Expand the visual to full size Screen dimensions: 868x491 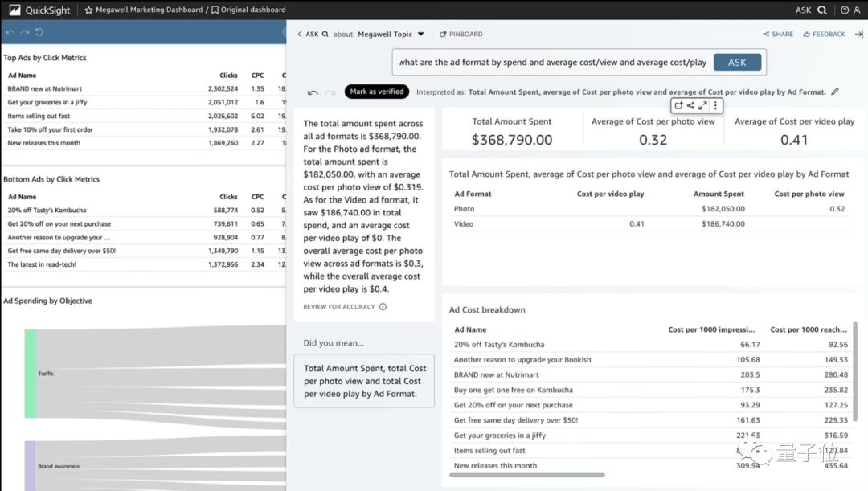pyautogui.click(x=703, y=105)
